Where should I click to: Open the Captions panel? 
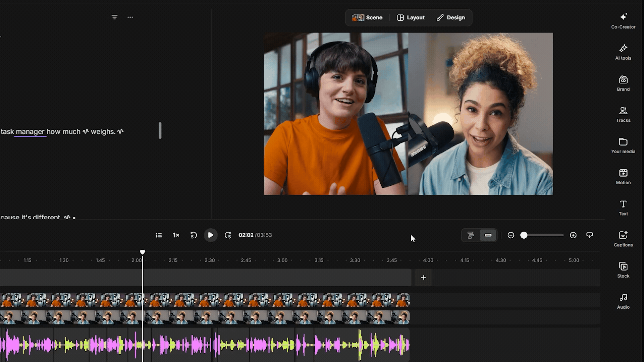pos(623,239)
